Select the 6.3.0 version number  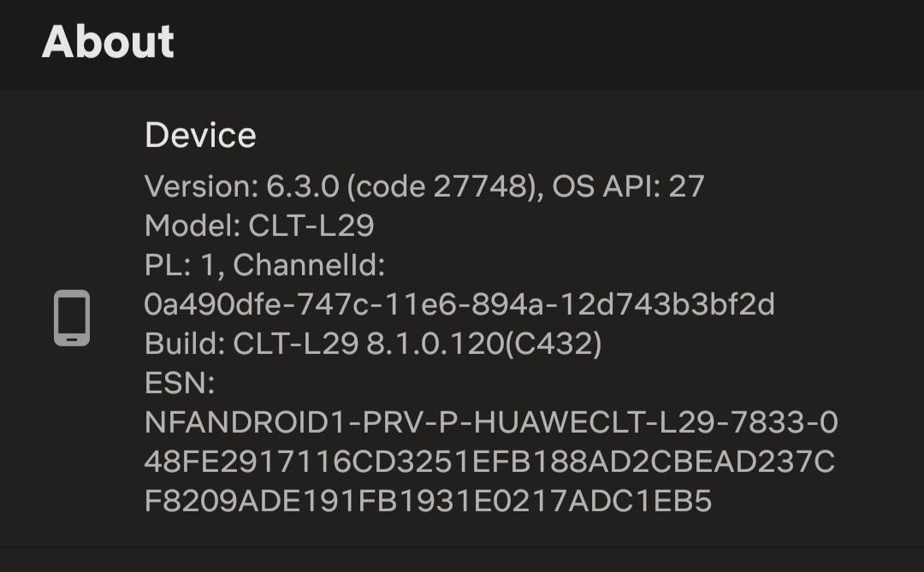click(303, 186)
